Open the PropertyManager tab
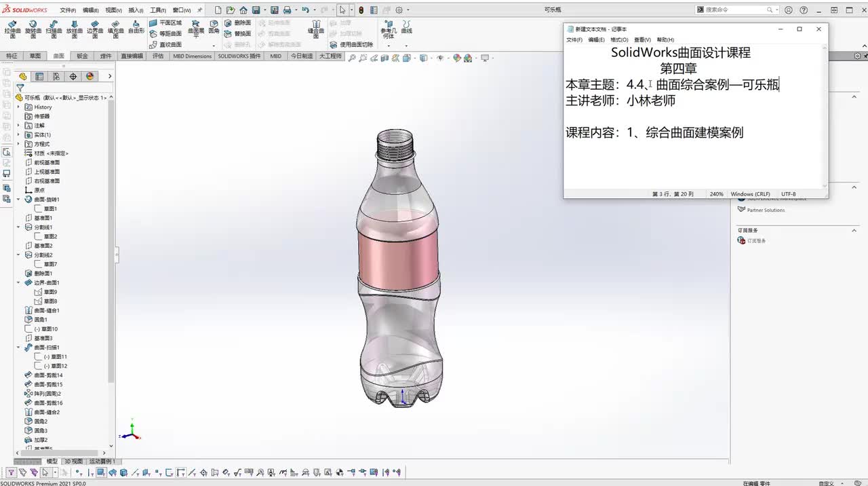This screenshot has width=868, height=486. (39, 76)
